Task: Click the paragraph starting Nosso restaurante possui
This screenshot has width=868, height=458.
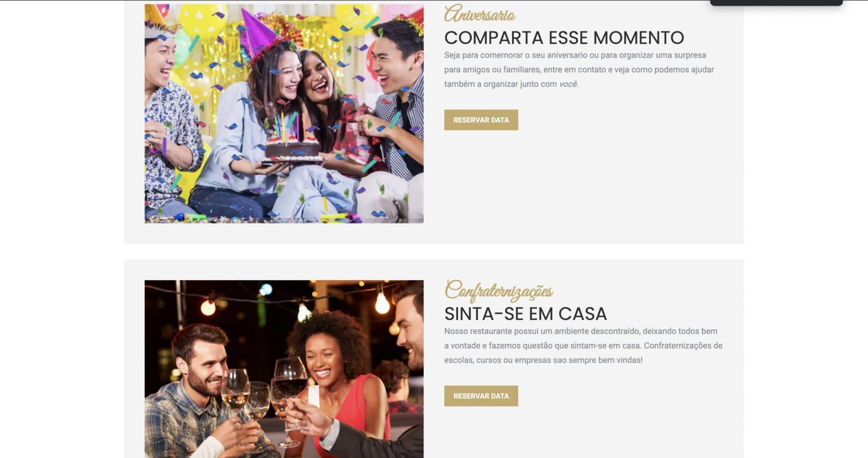Action: tap(583, 346)
